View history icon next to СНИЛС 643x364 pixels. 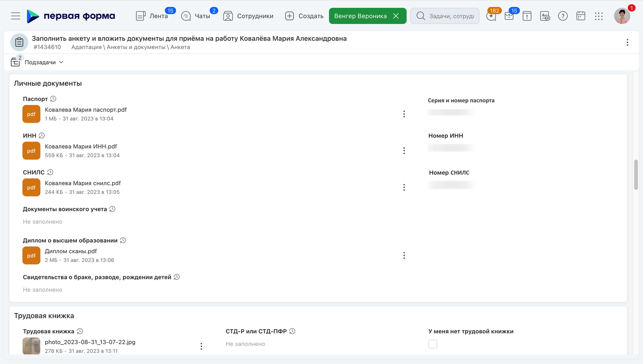tap(50, 172)
